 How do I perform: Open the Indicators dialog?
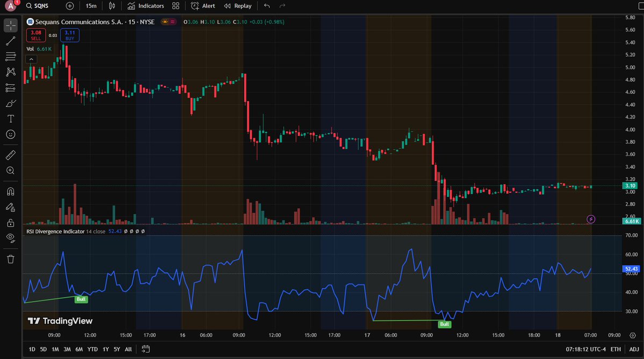click(x=146, y=6)
